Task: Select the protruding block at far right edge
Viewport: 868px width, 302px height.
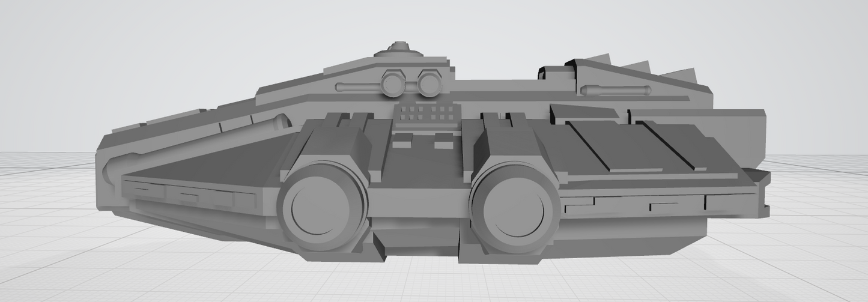Action: tap(762, 193)
